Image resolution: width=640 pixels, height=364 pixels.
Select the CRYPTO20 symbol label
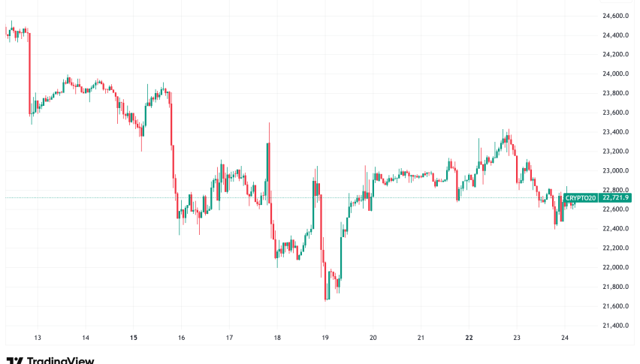point(581,198)
